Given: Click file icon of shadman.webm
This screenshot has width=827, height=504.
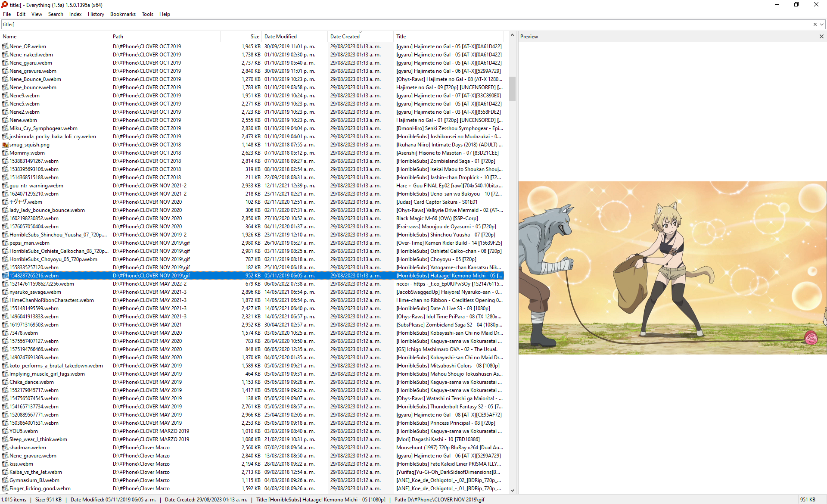Looking at the screenshot, I should [x=5, y=448].
